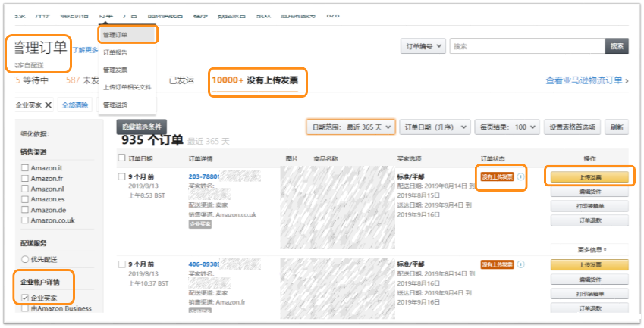The width and height of the screenshot is (644, 328).
Task: Click 上传发票 button for the first order
Action: pos(589,177)
